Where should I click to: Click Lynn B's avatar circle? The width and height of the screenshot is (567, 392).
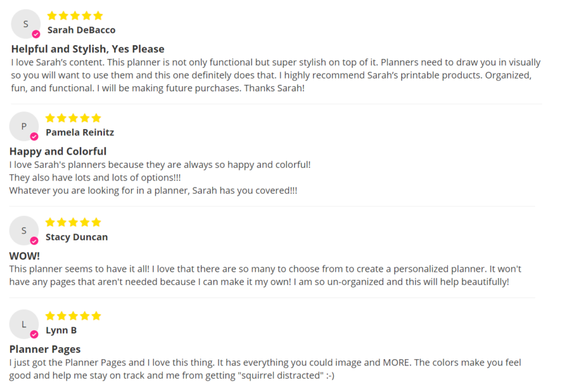(x=24, y=324)
